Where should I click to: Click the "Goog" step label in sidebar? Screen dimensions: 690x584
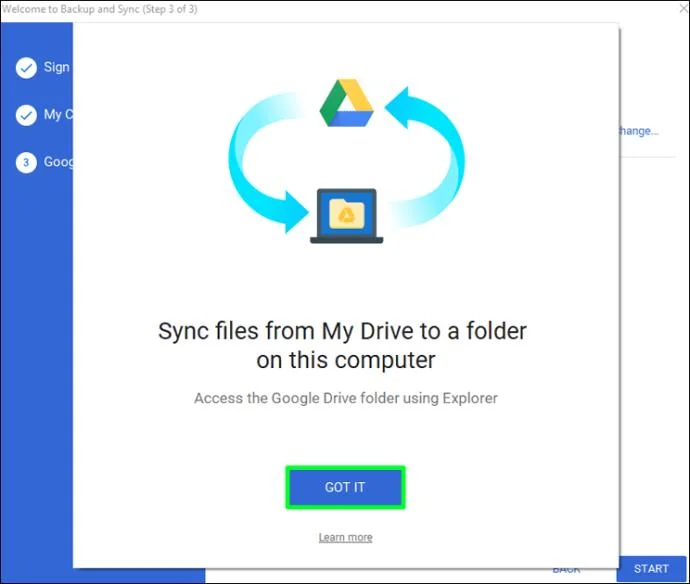(x=59, y=162)
